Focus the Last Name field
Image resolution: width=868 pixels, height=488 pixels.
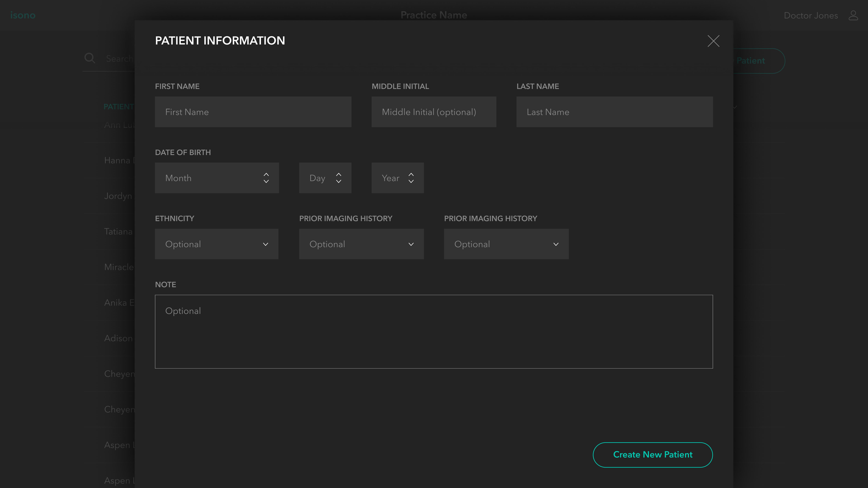point(614,112)
